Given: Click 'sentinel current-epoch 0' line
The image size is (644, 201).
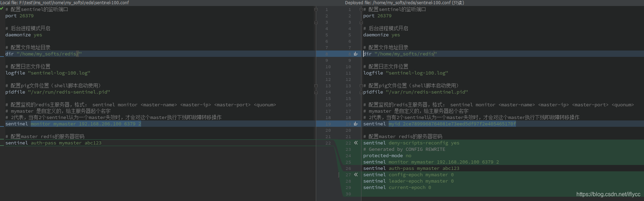Looking at the screenshot, I should (x=397, y=188).
